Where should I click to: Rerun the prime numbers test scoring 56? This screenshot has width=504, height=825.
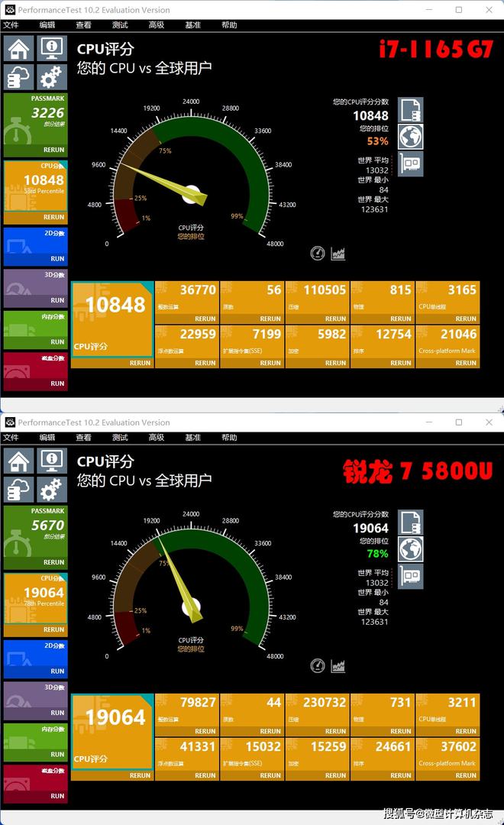(270, 319)
